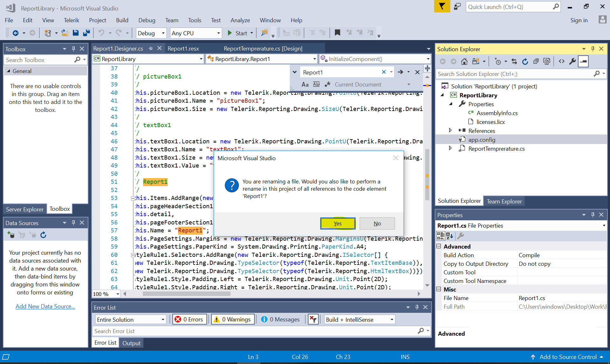The width and height of the screenshot is (610, 364).
Task: Click the Save All toolbar icon
Action: [x=86, y=33]
